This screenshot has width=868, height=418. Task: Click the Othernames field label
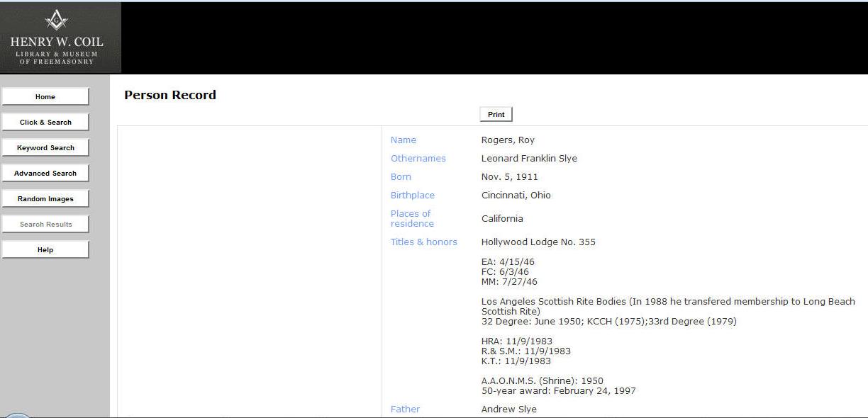(418, 159)
